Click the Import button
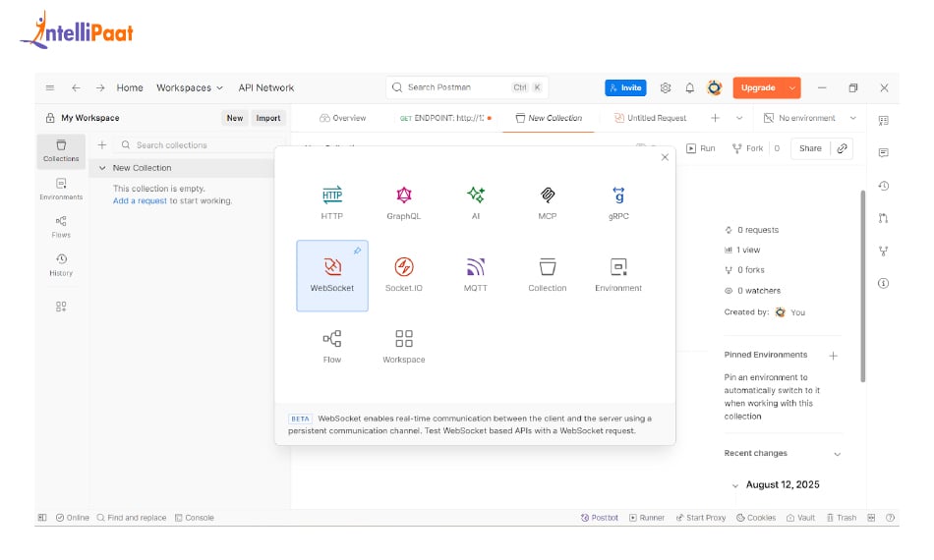 (x=268, y=118)
